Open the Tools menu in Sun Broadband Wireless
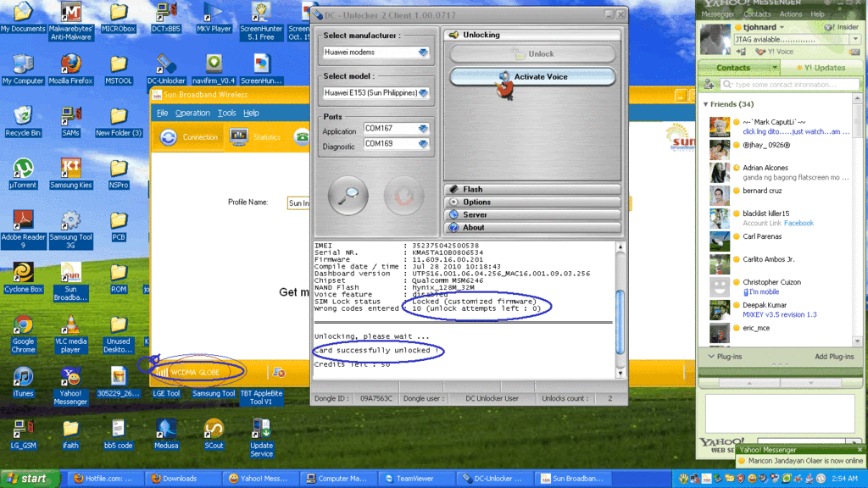This screenshot has width=868, height=488. (226, 113)
